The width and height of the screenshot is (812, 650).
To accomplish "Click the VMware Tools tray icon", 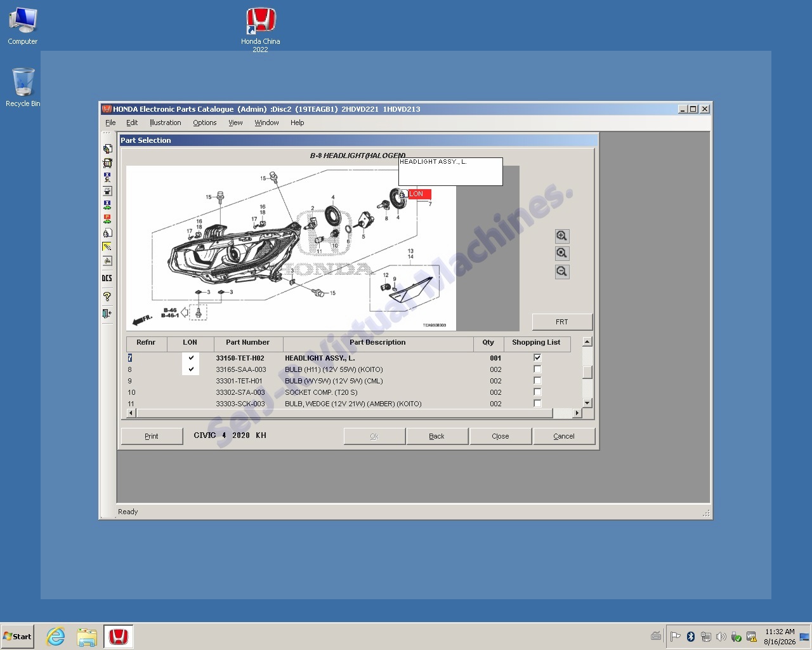I will click(x=752, y=637).
